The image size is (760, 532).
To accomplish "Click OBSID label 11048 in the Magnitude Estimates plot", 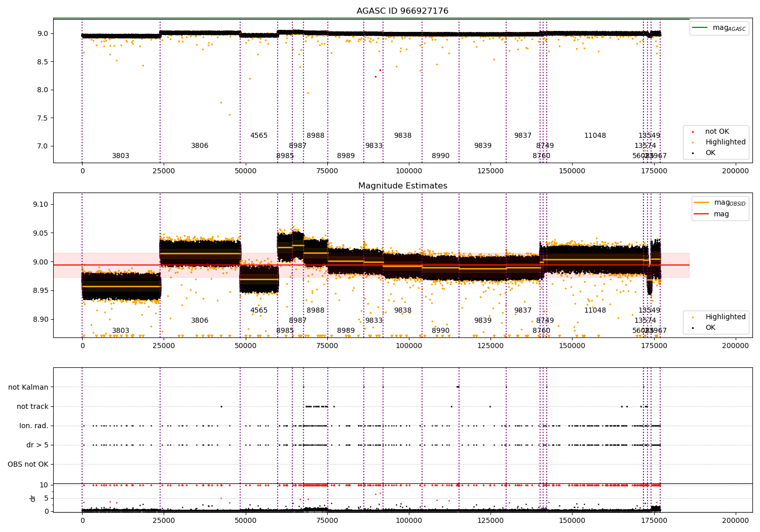I will [595, 311].
